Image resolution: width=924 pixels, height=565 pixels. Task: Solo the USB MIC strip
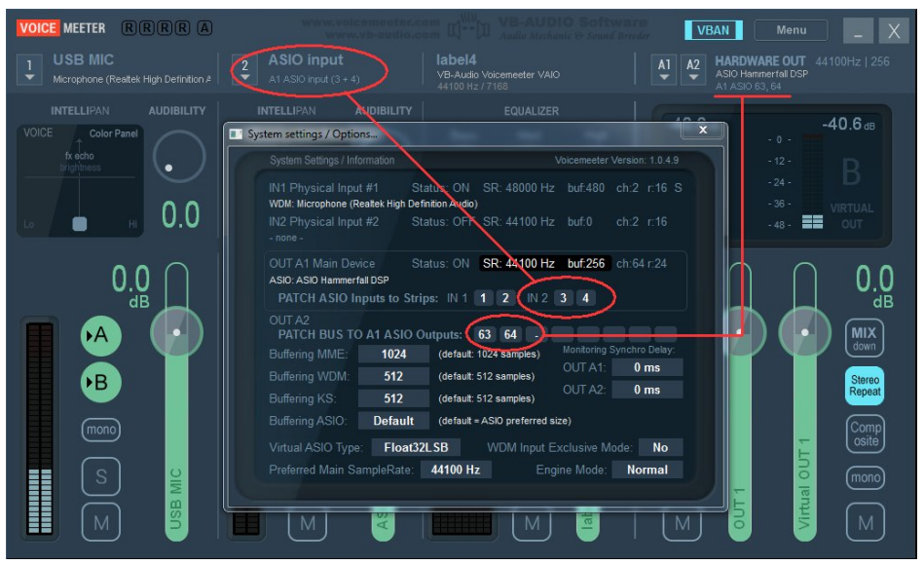(100, 476)
